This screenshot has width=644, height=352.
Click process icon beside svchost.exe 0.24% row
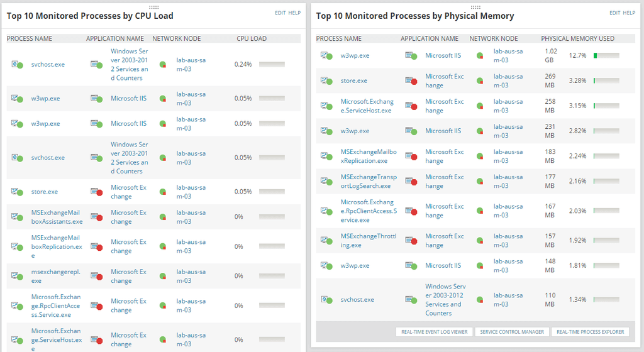pos(17,64)
